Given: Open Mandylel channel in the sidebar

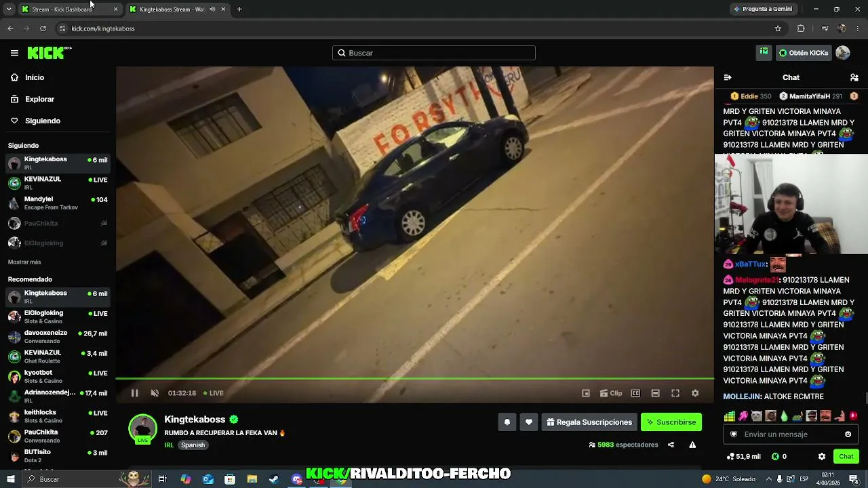Looking at the screenshot, I should [x=58, y=203].
